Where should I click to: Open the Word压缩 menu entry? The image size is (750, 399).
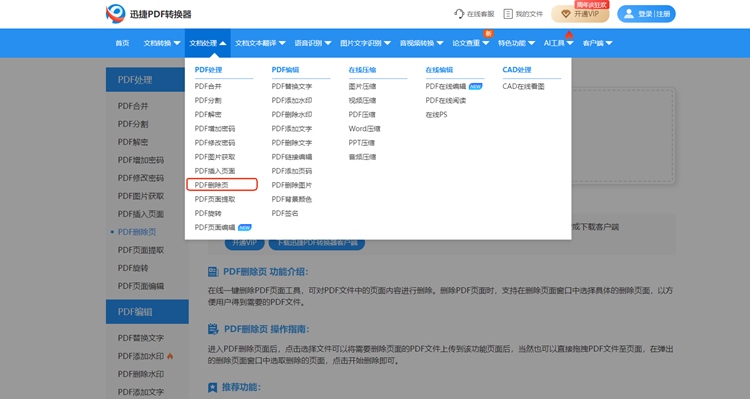click(x=364, y=129)
